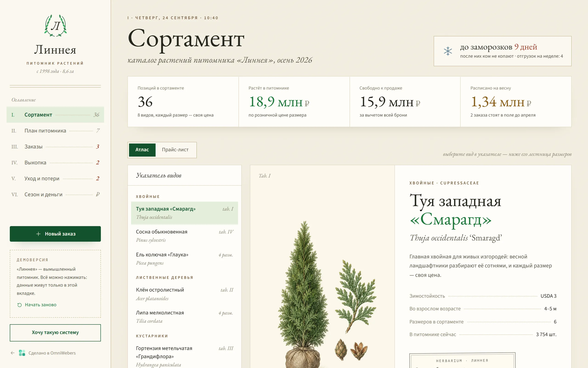Click Thuja occidentalis 'Smaragd' Latin name heading
Screen dimensions: 588x368
click(x=456, y=238)
